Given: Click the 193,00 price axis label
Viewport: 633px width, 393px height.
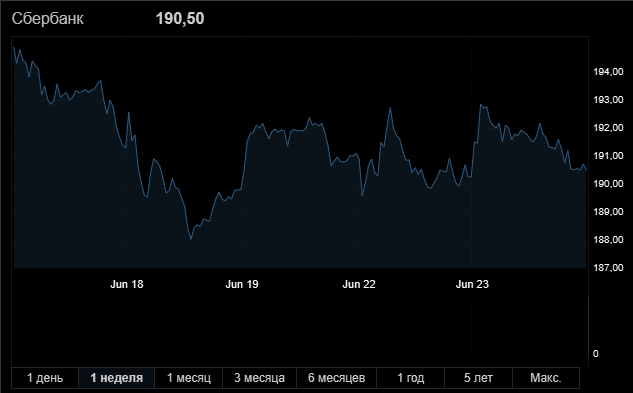Looking at the screenshot, I should 608,100.
